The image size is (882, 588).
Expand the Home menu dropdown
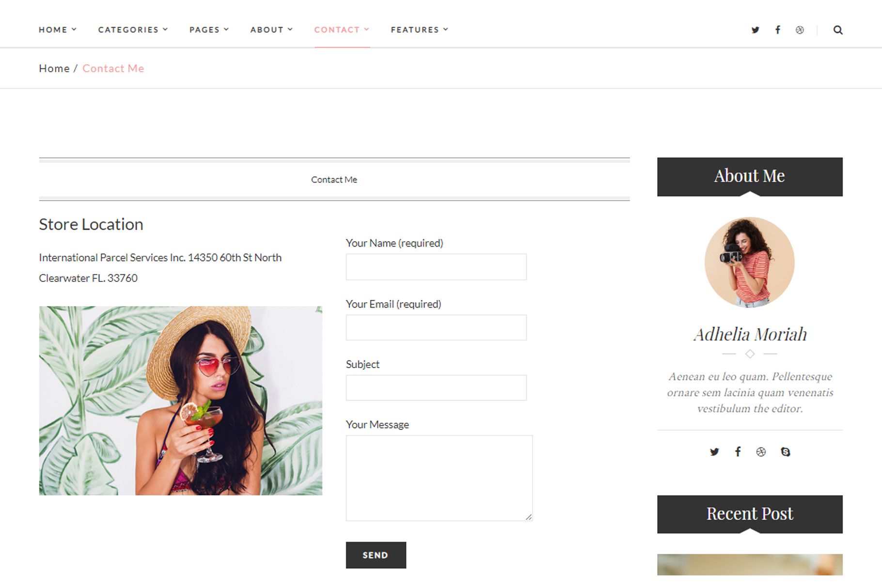click(58, 30)
